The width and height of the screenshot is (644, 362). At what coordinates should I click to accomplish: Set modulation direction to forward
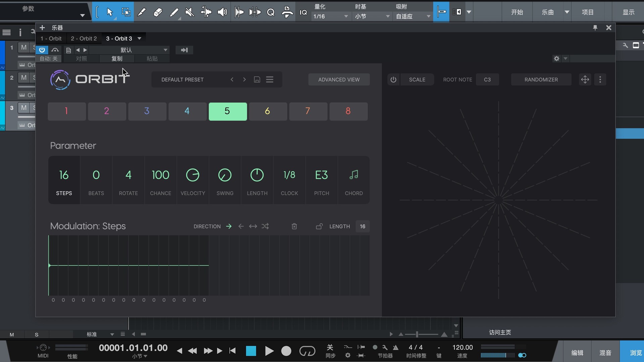pyautogui.click(x=229, y=226)
